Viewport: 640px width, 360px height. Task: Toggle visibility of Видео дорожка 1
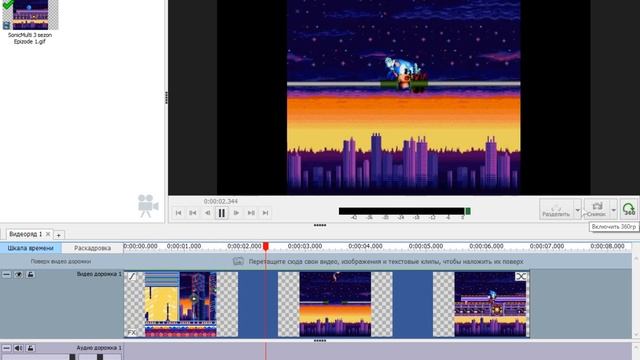click(18, 275)
